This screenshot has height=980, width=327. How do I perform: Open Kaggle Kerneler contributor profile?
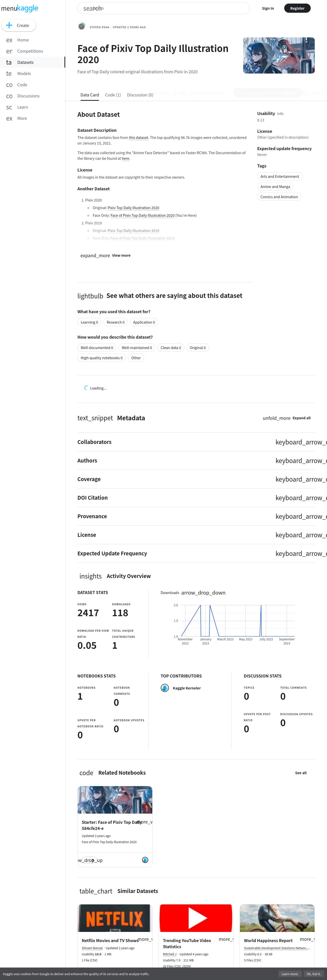pos(186,688)
